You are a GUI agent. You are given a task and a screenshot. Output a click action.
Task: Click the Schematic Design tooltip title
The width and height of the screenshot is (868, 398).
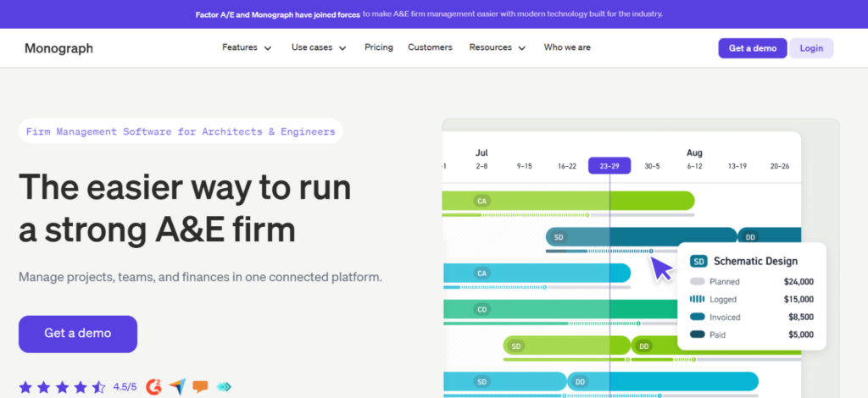coord(755,262)
